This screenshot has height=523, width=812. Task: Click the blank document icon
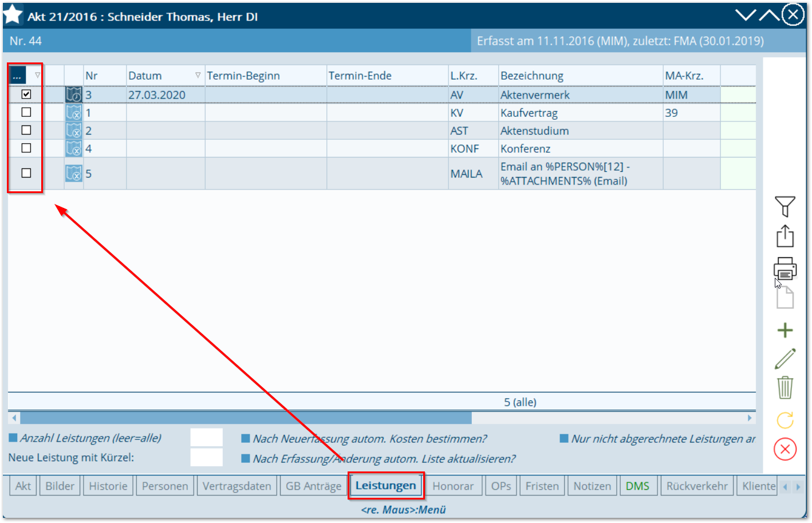point(785,297)
